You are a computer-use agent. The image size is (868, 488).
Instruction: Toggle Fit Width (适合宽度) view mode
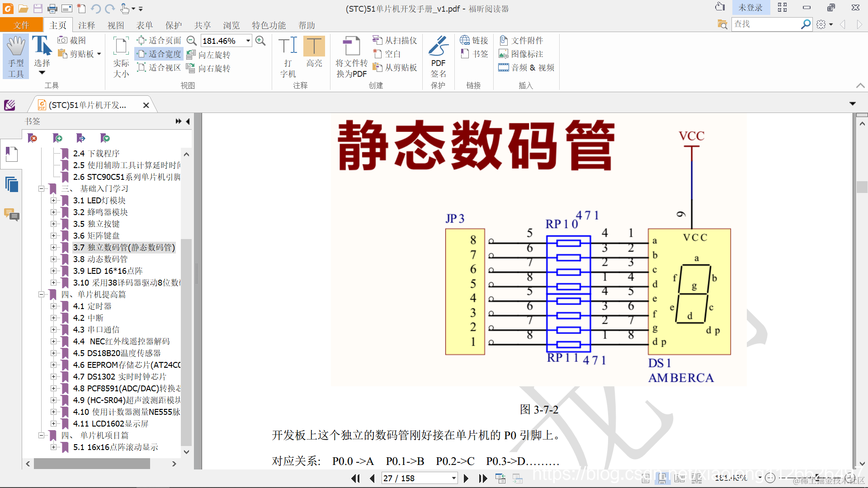point(159,54)
